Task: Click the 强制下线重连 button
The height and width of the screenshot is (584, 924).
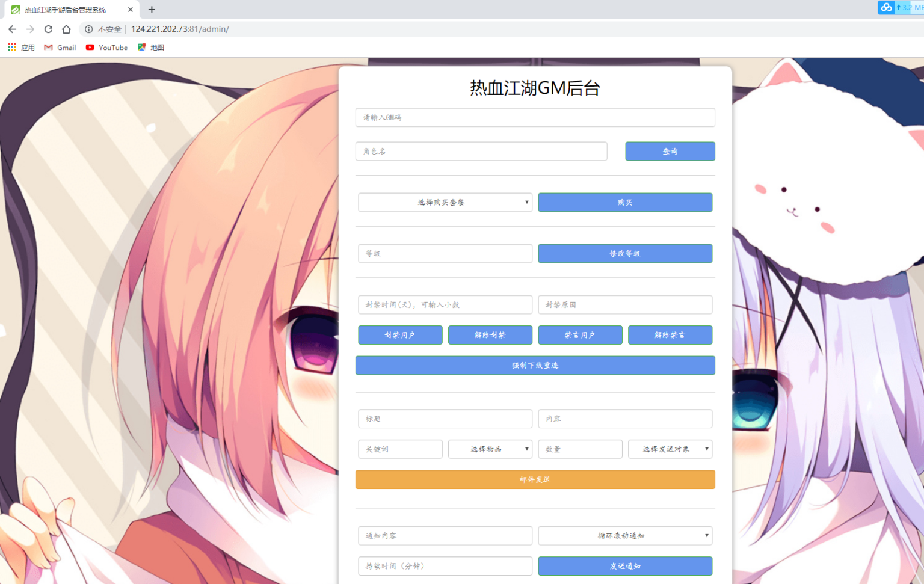Action: coord(535,365)
